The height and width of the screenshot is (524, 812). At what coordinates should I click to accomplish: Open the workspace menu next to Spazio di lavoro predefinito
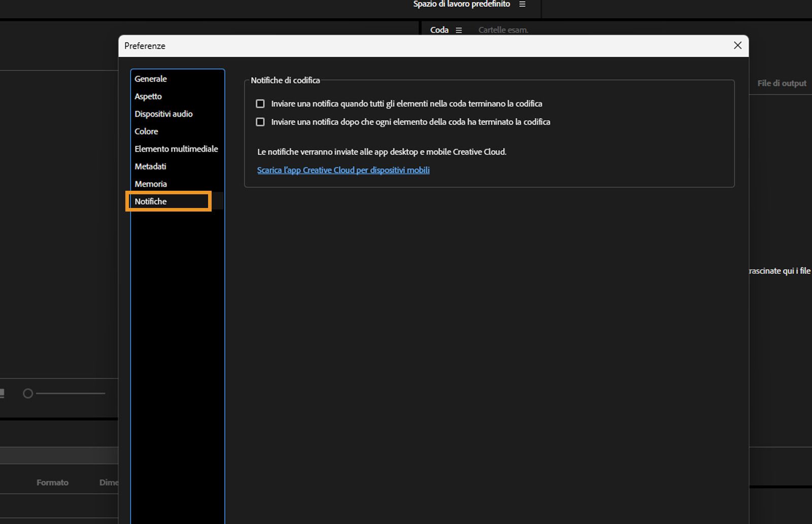[x=522, y=4]
